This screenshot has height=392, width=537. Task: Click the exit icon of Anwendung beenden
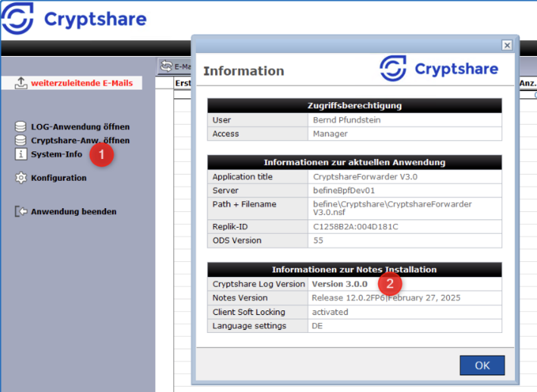point(20,211)
